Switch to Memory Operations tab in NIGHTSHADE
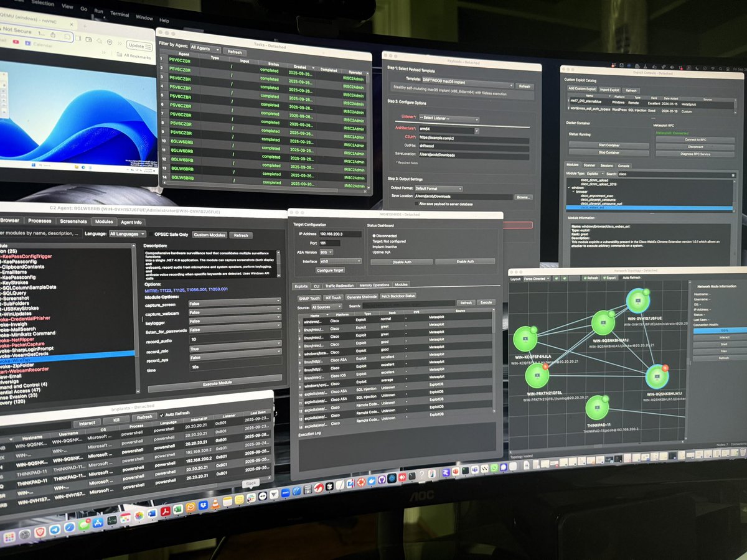747x560 pixels. [x=374, y=285]
